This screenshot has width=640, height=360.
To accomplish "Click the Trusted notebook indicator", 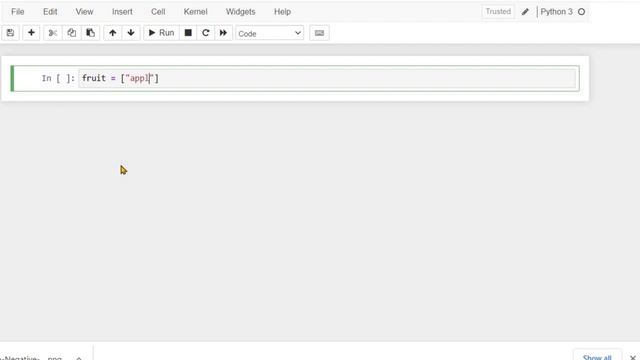I will coord(498,12).
